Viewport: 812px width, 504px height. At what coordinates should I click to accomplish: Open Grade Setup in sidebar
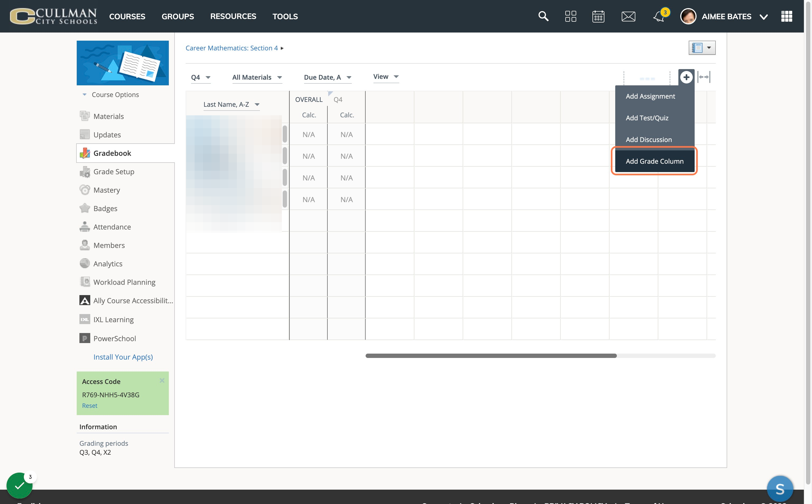coord(113,172)
